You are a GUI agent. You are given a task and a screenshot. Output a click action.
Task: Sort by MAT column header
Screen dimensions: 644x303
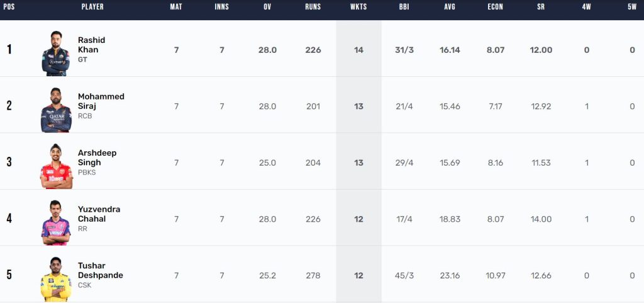click(x=176, y=7)
